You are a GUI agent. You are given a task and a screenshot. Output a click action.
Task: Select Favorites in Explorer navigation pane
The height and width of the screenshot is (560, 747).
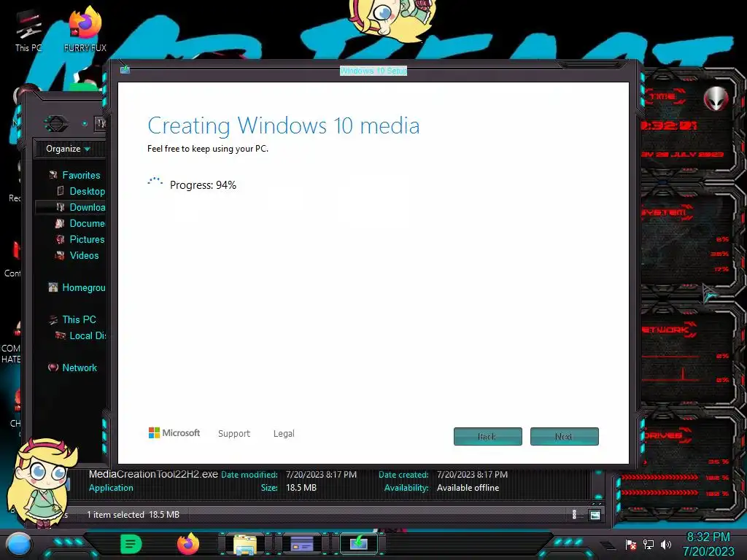click(81, 175)
